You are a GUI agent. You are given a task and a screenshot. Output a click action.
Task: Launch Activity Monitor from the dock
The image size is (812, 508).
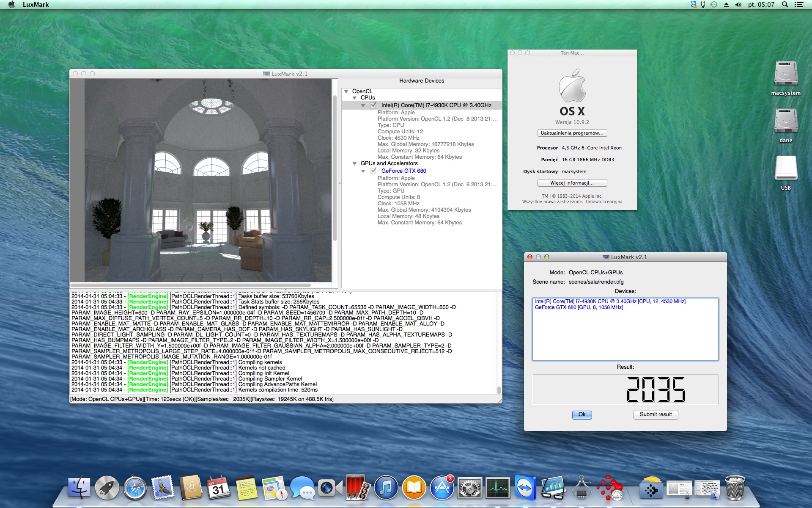[x=498, y=488]
